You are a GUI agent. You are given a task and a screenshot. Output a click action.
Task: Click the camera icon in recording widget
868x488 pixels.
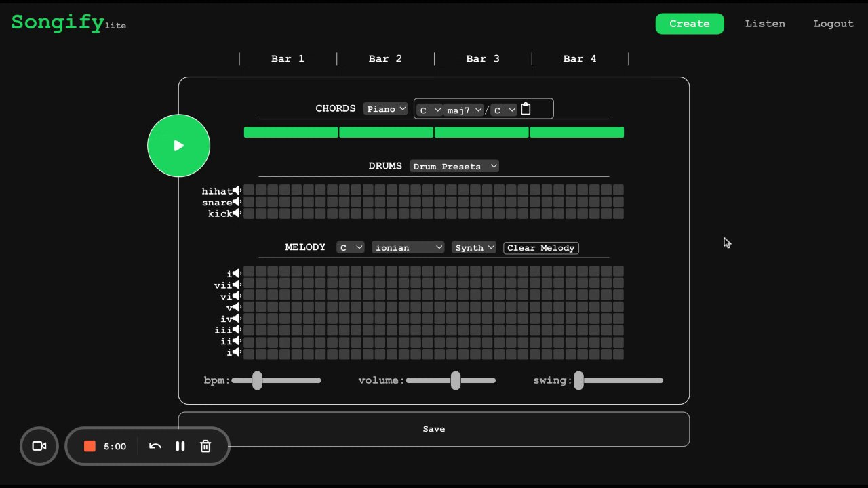tap(39, 446)
